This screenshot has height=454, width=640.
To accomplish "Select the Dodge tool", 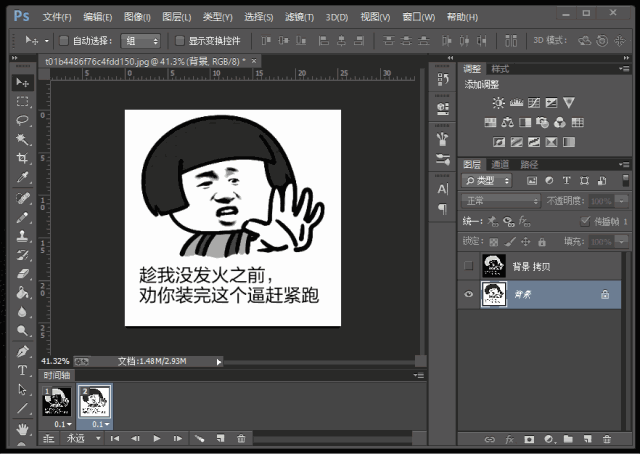I will point(22,330).
